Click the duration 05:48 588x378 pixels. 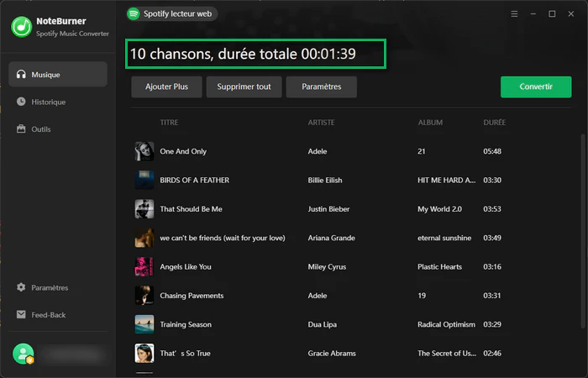tap(492, 151)
